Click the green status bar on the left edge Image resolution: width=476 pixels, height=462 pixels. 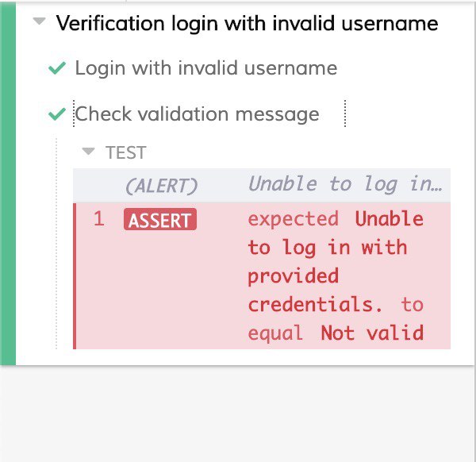coord(8,183)
